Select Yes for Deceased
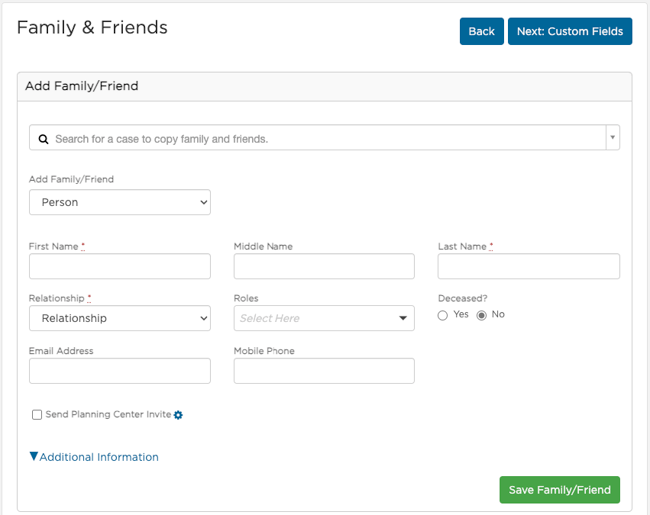Screen dimensions: 650x515 443,315
